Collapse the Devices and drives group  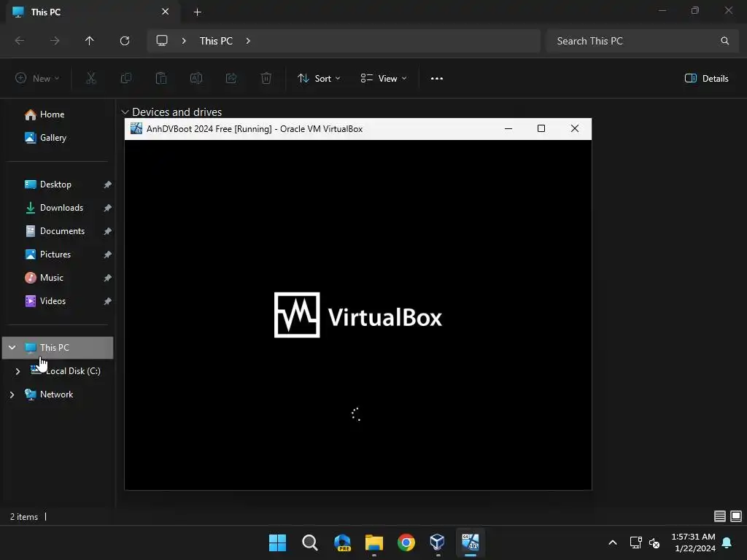point(125,112)
